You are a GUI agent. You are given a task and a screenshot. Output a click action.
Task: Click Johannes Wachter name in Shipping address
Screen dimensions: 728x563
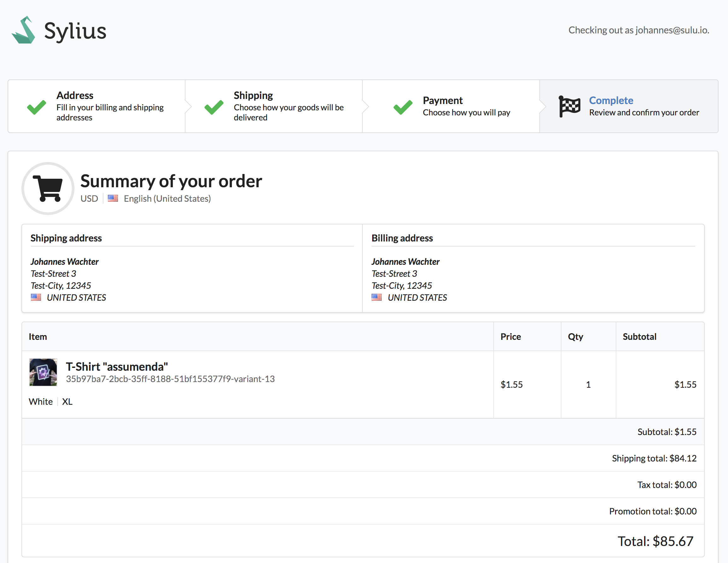pyautogui.click(x=64, y=262)
